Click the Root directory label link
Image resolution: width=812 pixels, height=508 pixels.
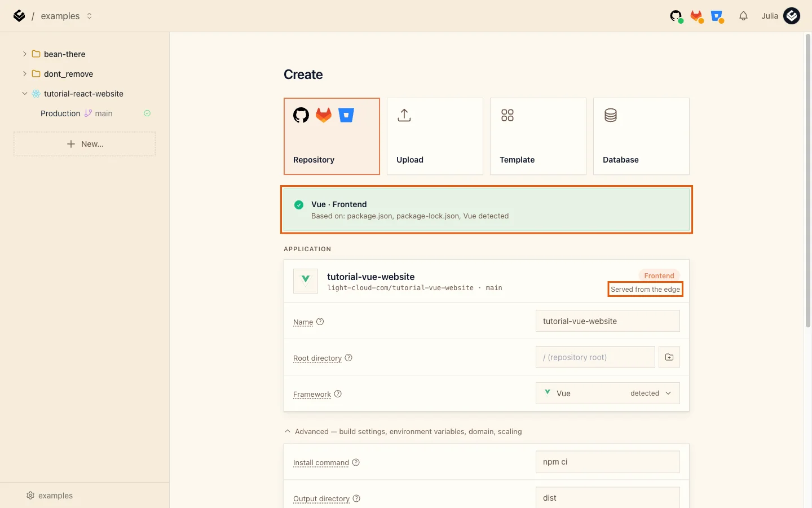[317, 358]
